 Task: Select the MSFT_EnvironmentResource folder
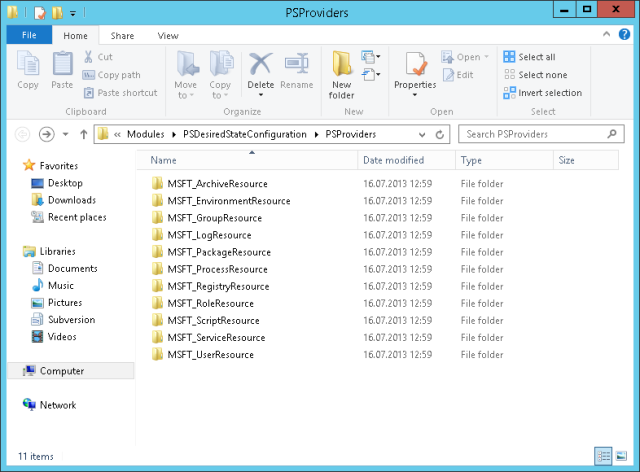pyautogui.click(x=229, y=201)
